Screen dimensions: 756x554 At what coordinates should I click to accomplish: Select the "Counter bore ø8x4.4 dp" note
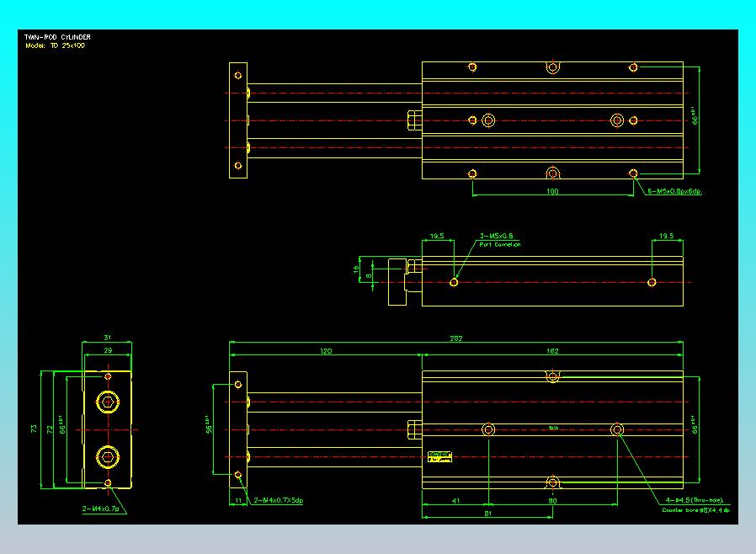coord(695,509)
